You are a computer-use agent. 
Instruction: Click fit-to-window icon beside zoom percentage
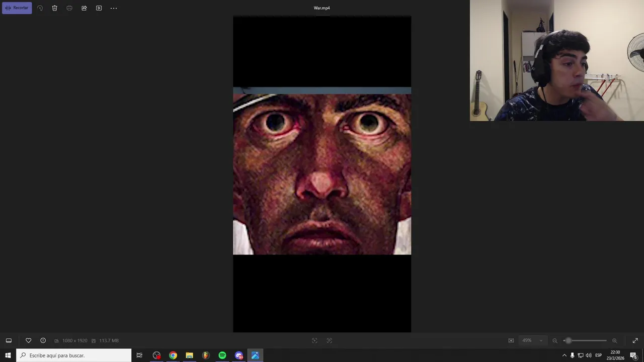click(511, 340)
